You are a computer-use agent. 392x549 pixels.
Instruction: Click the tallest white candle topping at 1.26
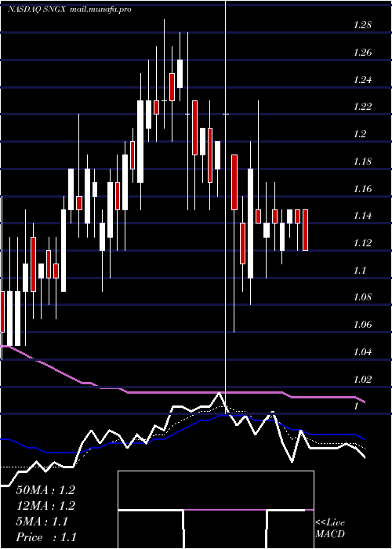[x=180, y=74]
